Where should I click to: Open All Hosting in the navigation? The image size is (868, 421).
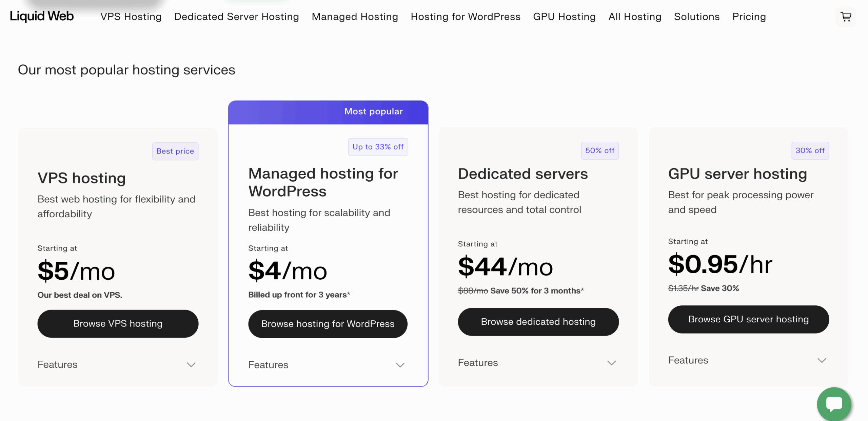[634, 17]
